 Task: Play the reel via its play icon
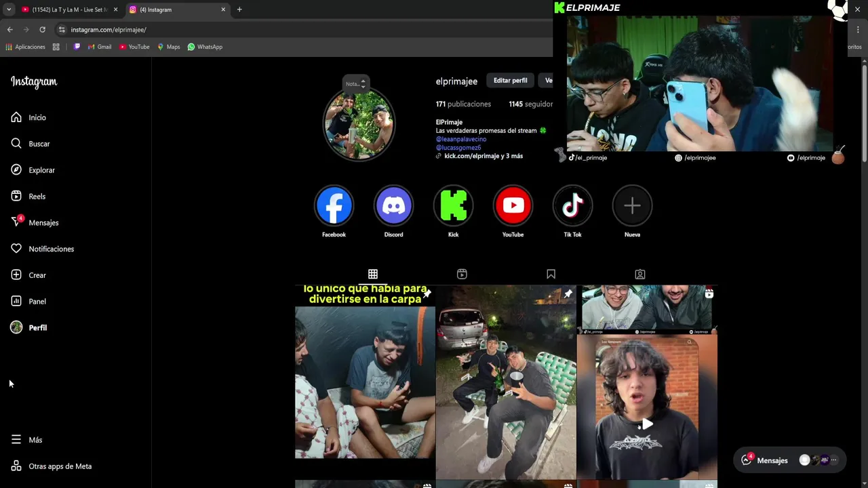(648, 424)
